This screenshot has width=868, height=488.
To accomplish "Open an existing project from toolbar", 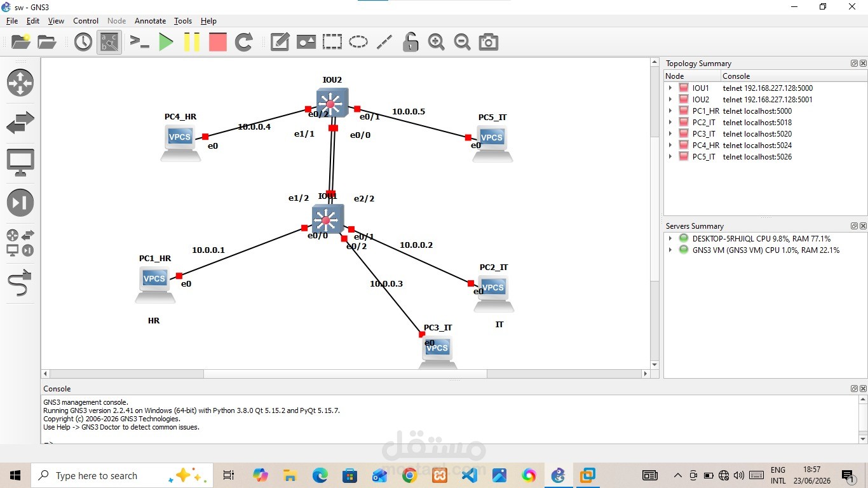I will pyautogui.click(x=47, y=43).
